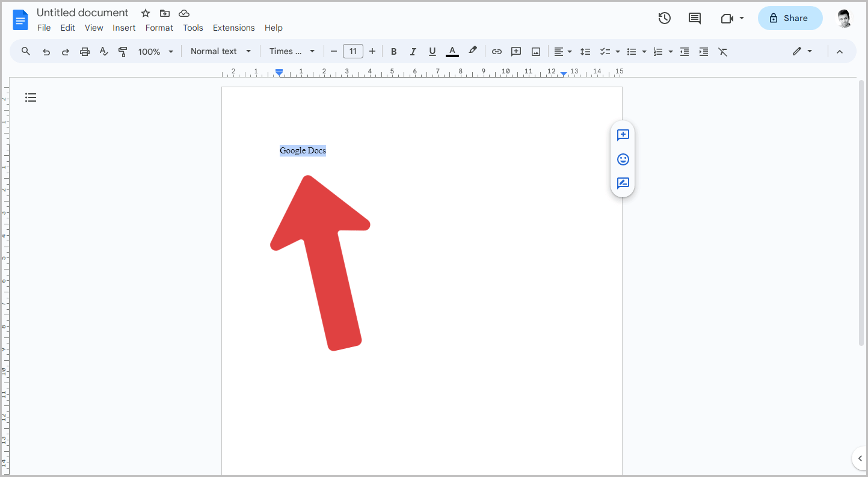Viewport: 868px width, 477px height.
Task: Open Meet call options arrow
Action: [x=742, y=19]
